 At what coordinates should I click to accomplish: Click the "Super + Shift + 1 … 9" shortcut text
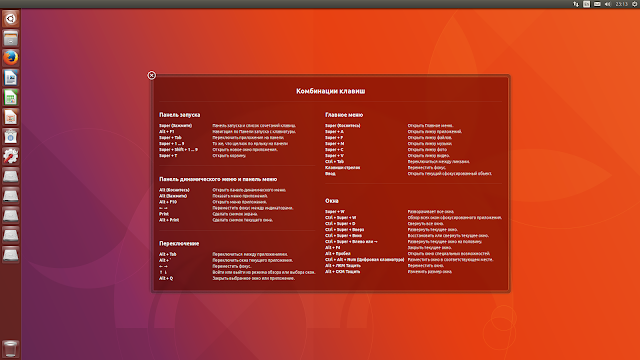click(x=178, y=149)
